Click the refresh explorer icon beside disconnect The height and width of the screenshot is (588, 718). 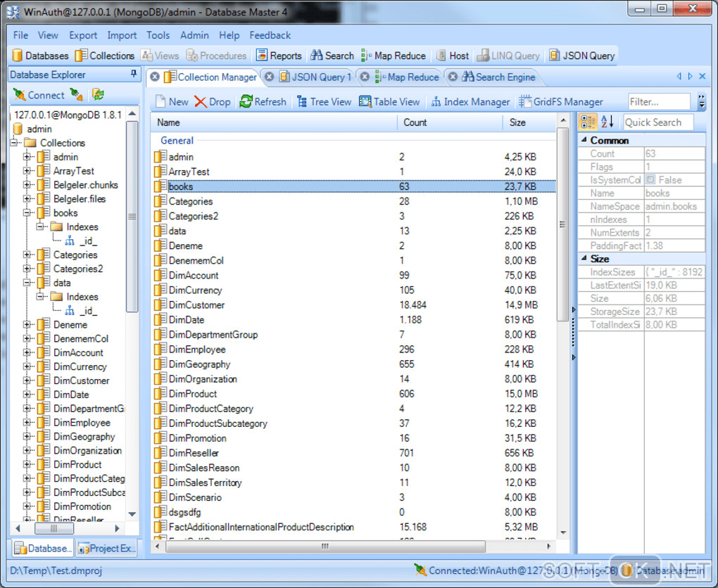[x=98, y=95]
